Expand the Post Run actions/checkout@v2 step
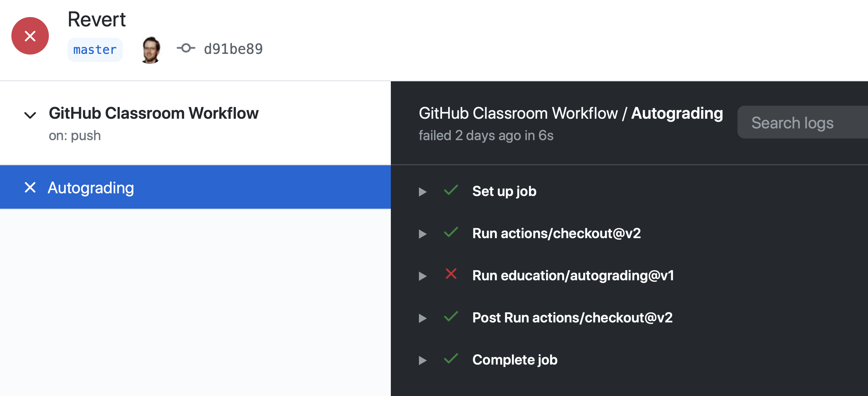This screenshot has width=868, height=396. [423, 318]
